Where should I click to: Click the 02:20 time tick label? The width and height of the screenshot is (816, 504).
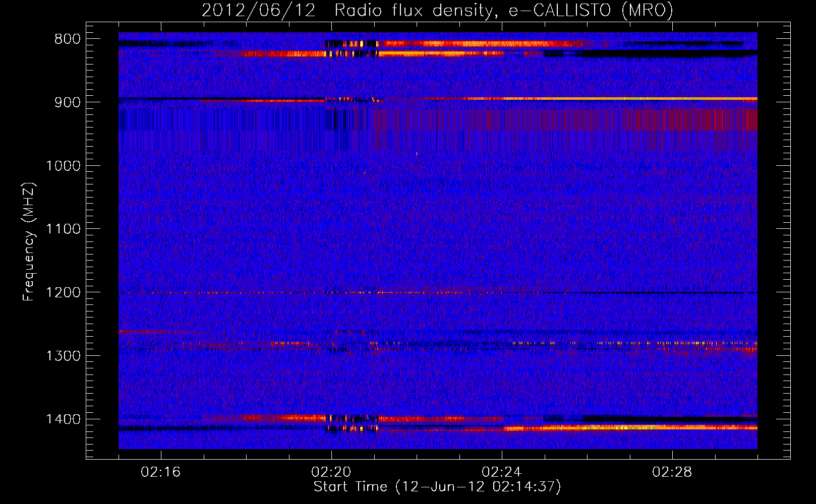click(x=331, y=472)
